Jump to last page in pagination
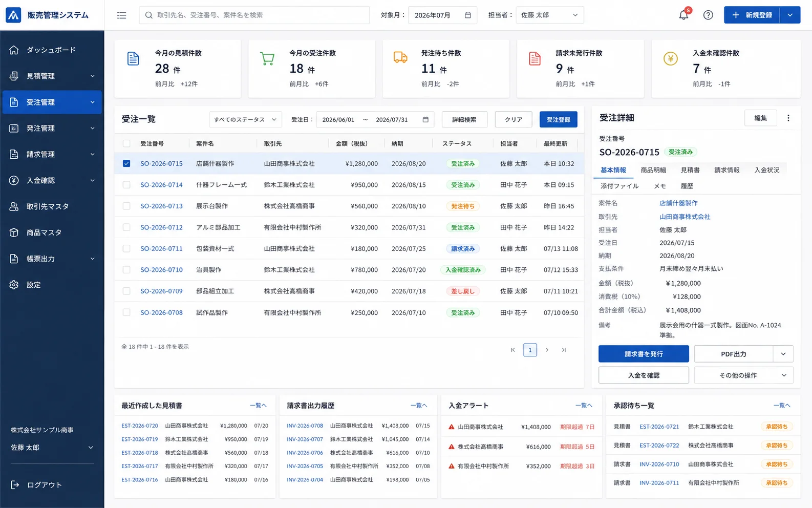This screenshot has width=812, height=508. [564, 350]
